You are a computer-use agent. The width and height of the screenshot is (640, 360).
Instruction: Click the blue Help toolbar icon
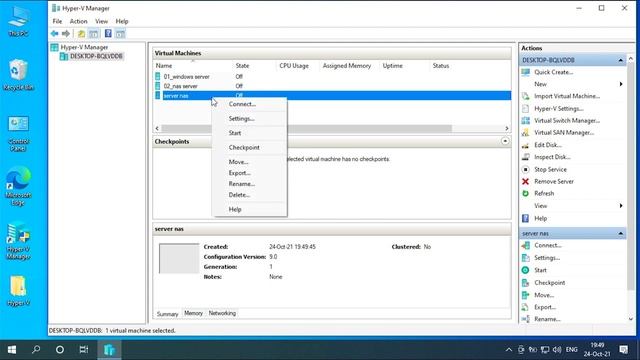pyautogui.click(x=108, y=33)
